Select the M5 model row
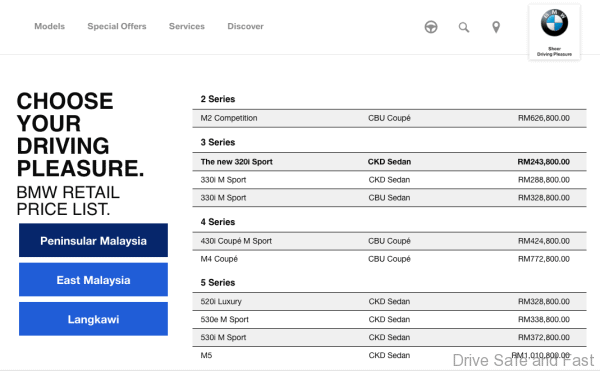 [389, 355]
